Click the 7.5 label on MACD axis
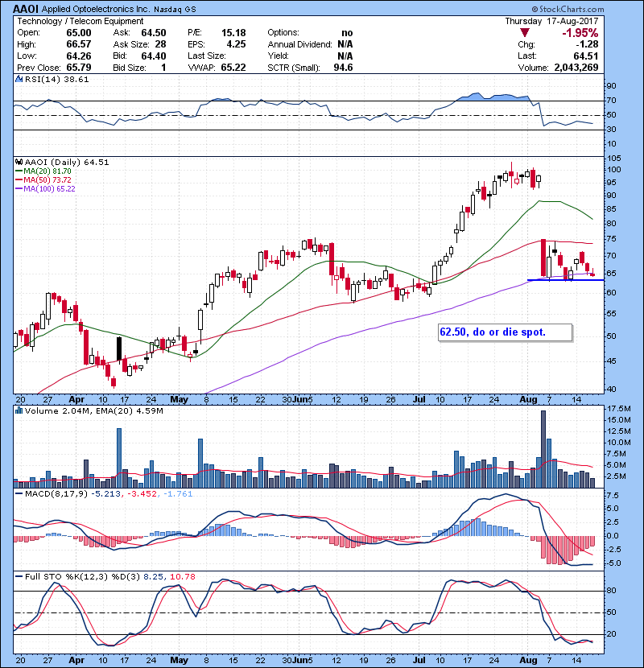The width and height of the screenshot is (644, 668). [x=613, y=496]
